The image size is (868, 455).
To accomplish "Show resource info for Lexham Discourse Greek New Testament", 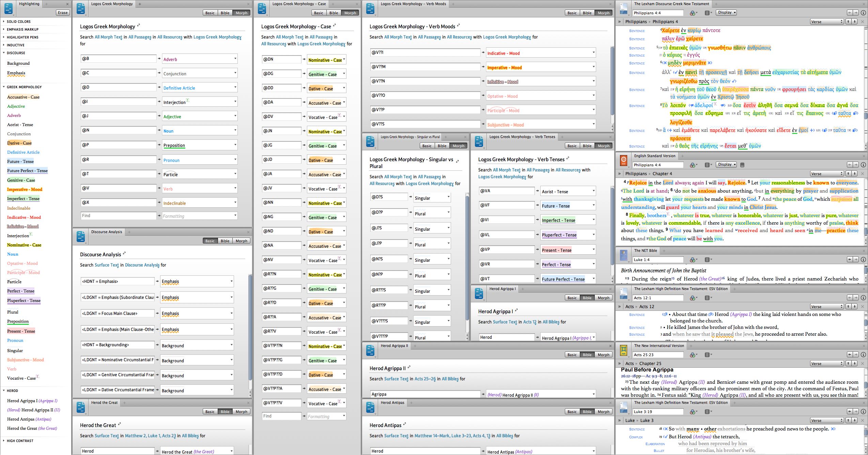I will point(863,13).
